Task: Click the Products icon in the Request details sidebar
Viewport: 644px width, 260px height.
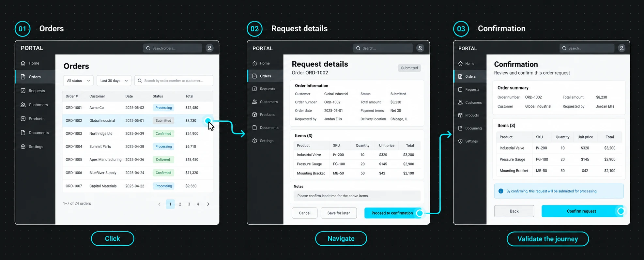Action: pyautogui.click(x=255, y=115)
